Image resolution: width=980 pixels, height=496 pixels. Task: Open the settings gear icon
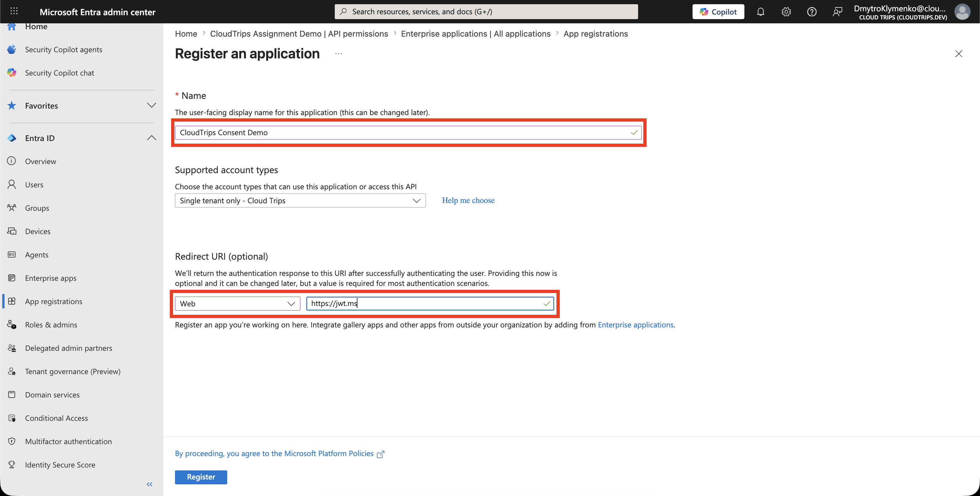click(786, 12)
